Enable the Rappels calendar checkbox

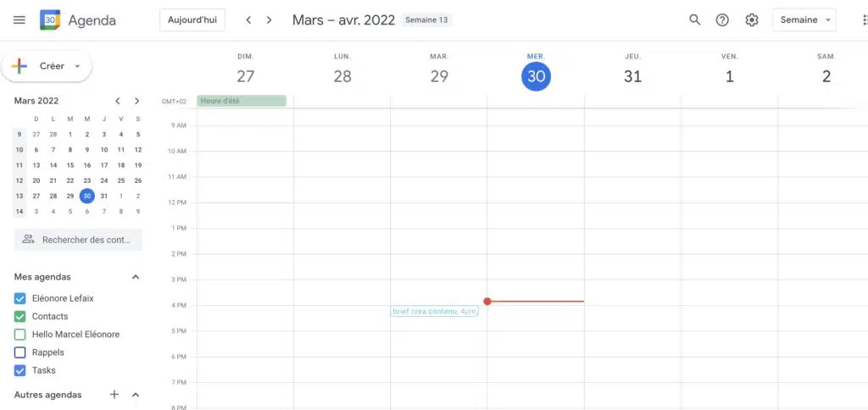coord(20,352)
